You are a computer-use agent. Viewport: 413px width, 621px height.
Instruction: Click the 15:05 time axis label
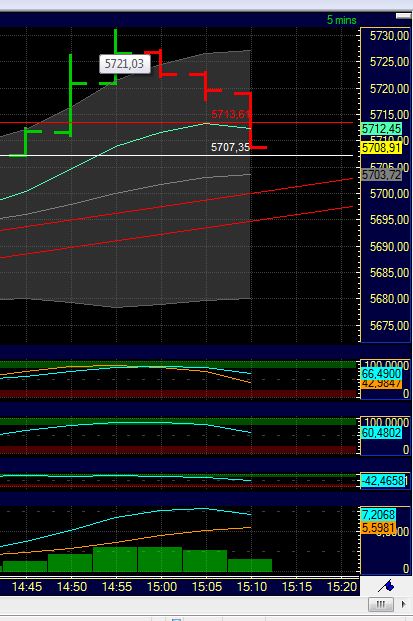coord(207,587)
